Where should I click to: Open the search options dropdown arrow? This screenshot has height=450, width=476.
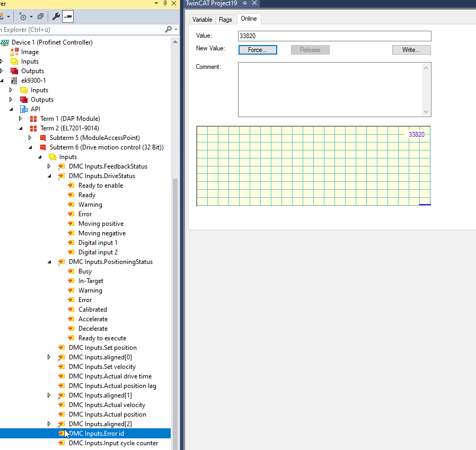tap(176, 30)
